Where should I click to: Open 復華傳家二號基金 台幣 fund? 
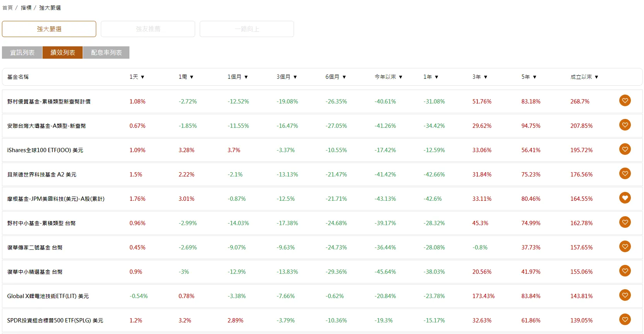point(35,248)
